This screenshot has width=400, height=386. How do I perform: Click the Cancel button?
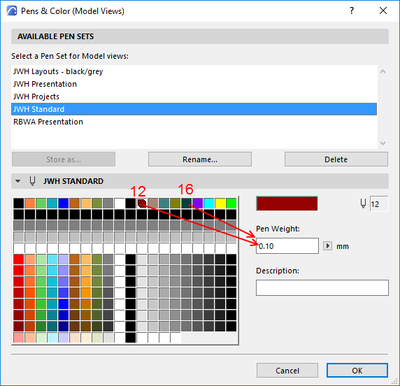coord(287,370)
